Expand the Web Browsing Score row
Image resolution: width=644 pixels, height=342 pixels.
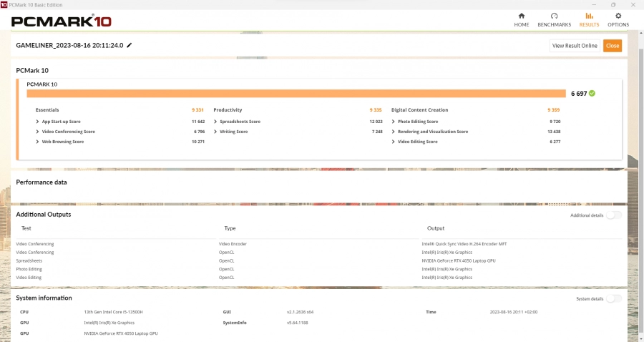(37, 142)
